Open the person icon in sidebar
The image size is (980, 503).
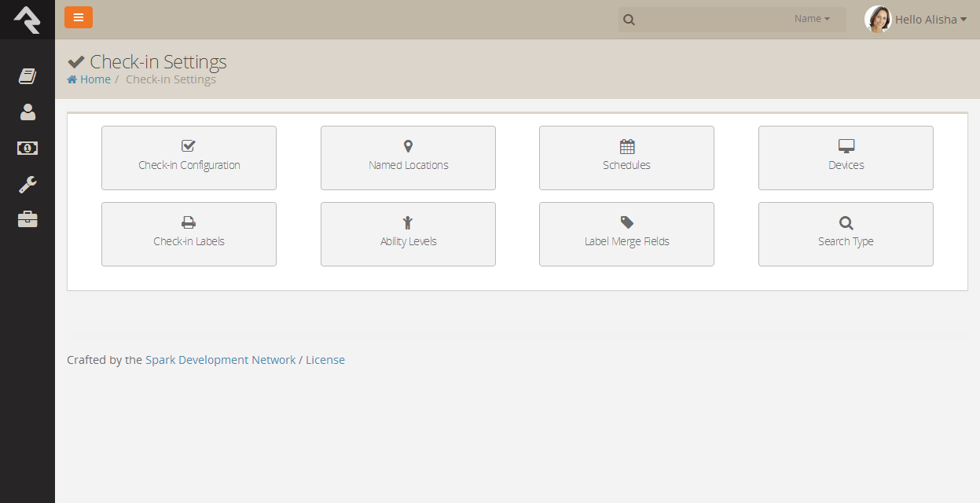[x=28, y=112]
